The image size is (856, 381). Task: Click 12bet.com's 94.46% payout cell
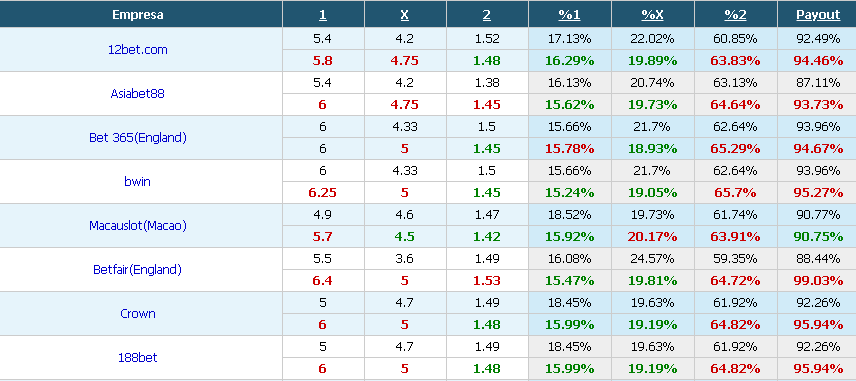[818, 61]
